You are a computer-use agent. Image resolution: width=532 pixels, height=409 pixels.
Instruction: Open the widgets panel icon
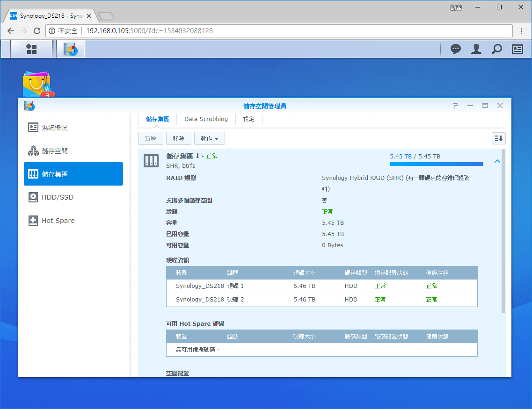517,49
